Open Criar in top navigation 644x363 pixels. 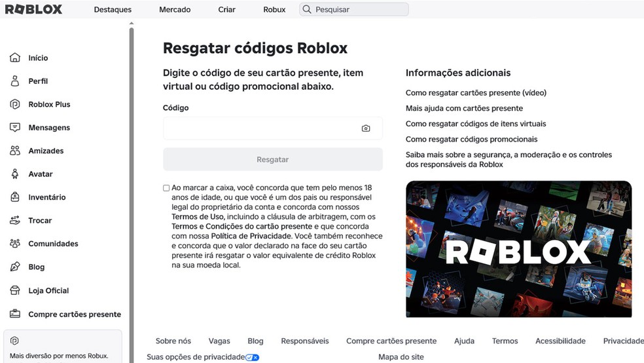pos(226,9)
